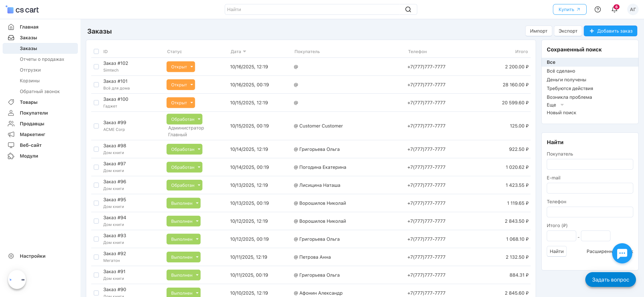Focus the minimum Итого field
This screenshot has height=297, width=644.
pos(561,236)
